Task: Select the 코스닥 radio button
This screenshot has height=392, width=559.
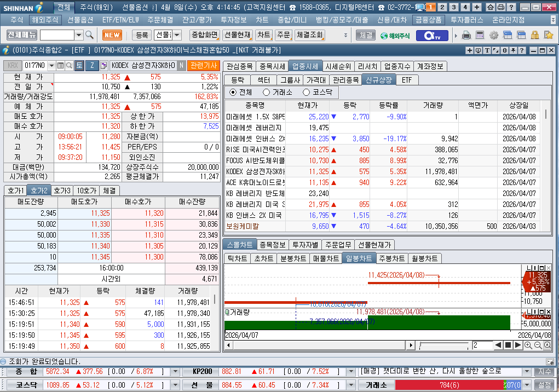Action: point(306,93)
